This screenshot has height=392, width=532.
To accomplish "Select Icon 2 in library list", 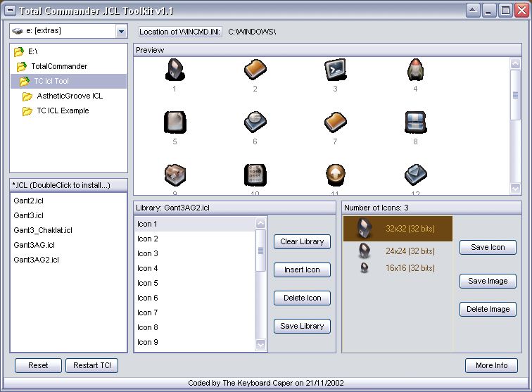I will (195, 239).
